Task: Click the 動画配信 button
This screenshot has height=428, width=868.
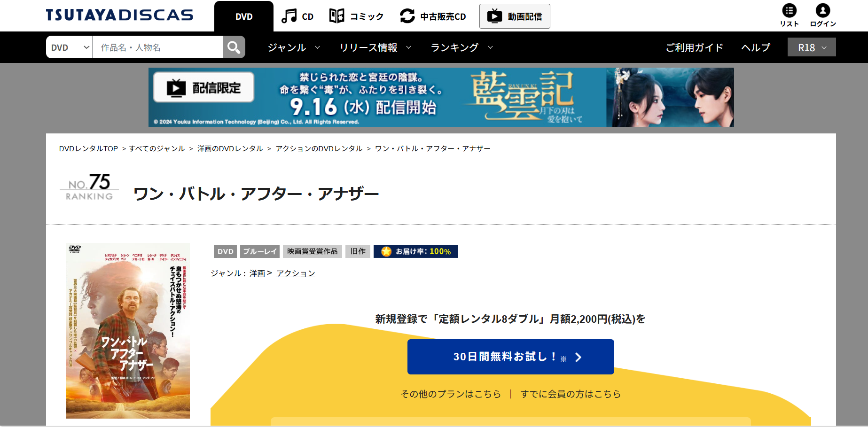Action: (515, 16)
